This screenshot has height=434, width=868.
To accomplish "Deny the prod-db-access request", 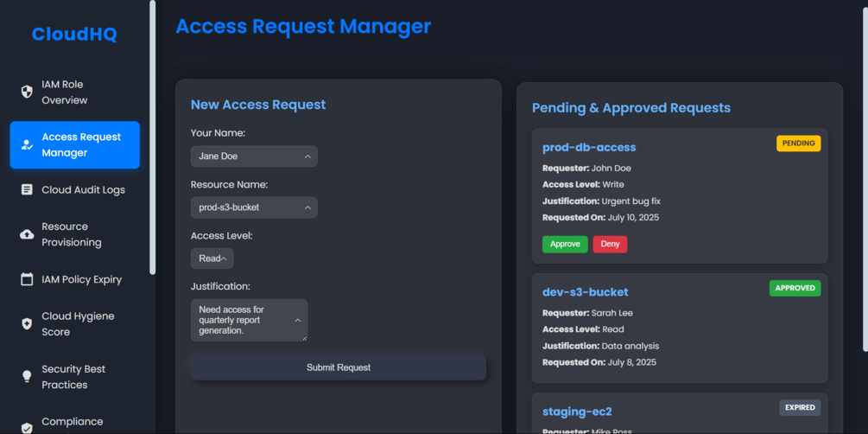I will point(610,244).
